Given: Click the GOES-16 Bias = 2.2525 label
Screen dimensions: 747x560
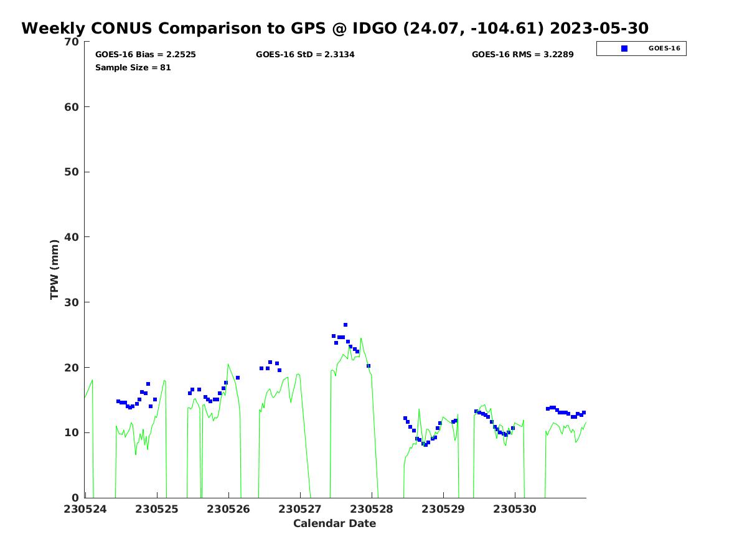Looking at the screenshot, I should (x=146, y=55).
